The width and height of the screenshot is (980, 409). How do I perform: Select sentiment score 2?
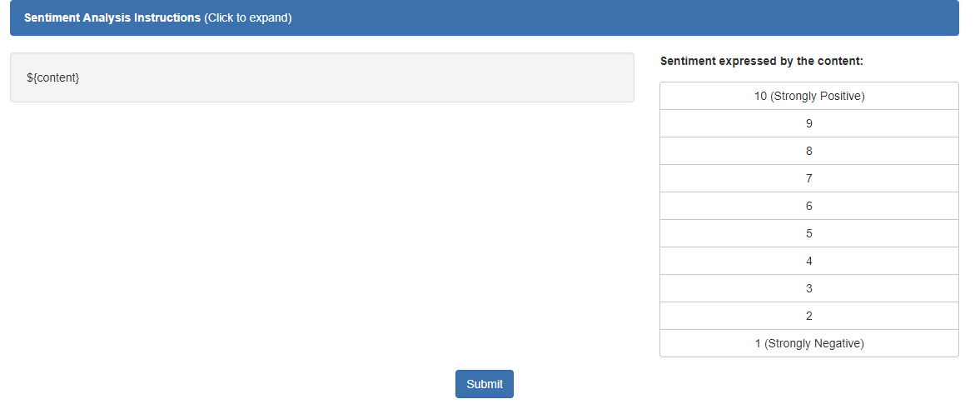[x=808, y=316]
